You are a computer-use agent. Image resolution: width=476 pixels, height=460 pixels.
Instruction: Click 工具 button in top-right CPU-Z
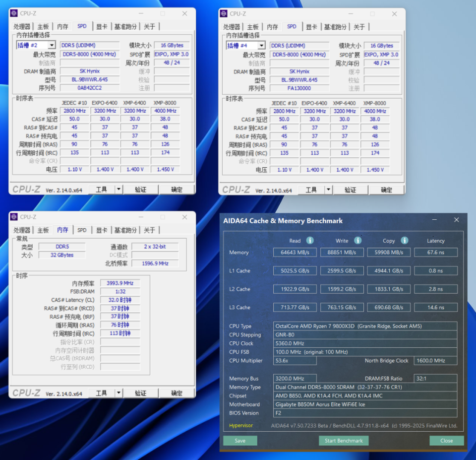coord(311,190)
